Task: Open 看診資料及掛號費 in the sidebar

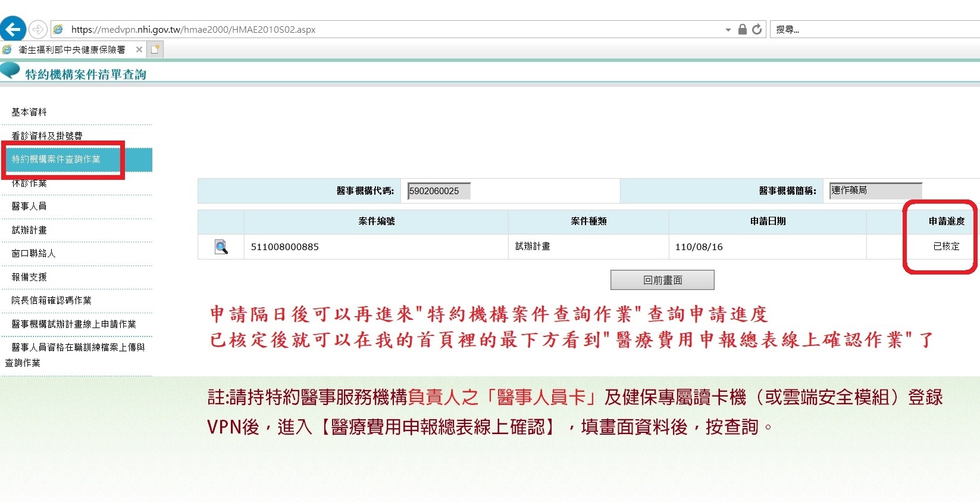Action: (47, 136)
